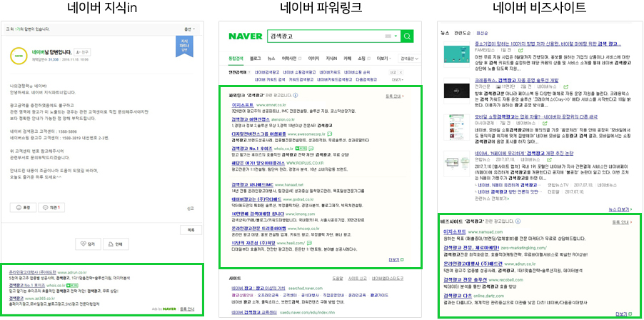This screenshot has height=320, width=644.
Task: Click the N pay badge beside whois.co.kr in Powerlink
Action: (x=301, y=149)
